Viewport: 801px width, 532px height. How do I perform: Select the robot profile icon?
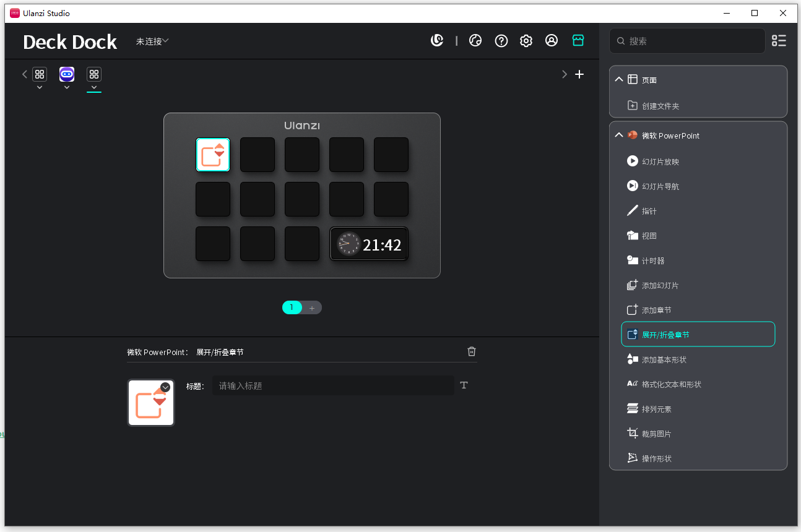(x=67, y=74)
